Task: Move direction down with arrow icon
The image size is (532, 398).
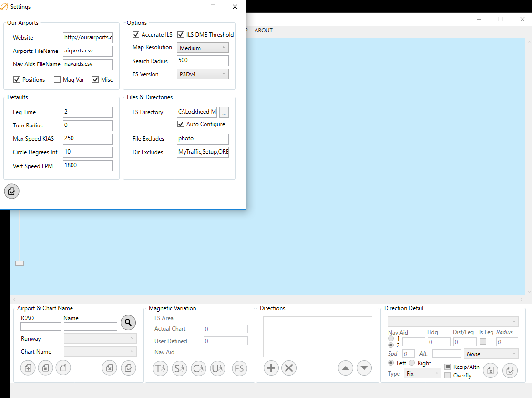Action: click(x=364, y=368)
